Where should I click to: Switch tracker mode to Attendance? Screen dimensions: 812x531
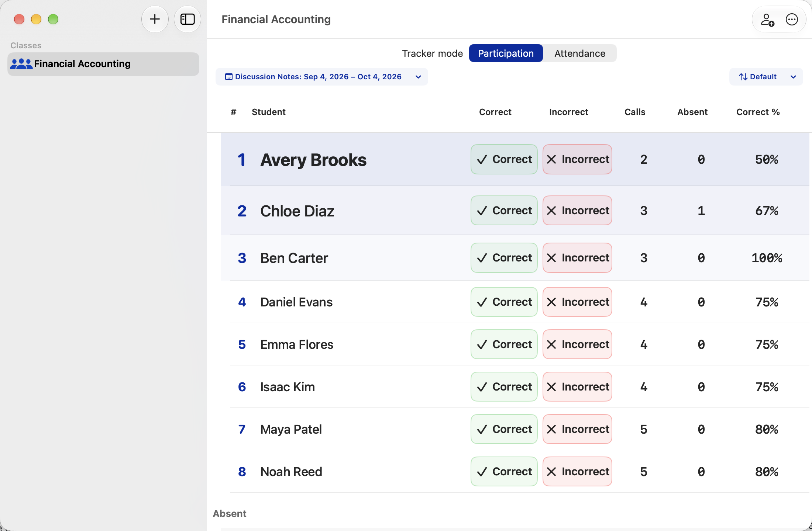click(x=580, y=53)
